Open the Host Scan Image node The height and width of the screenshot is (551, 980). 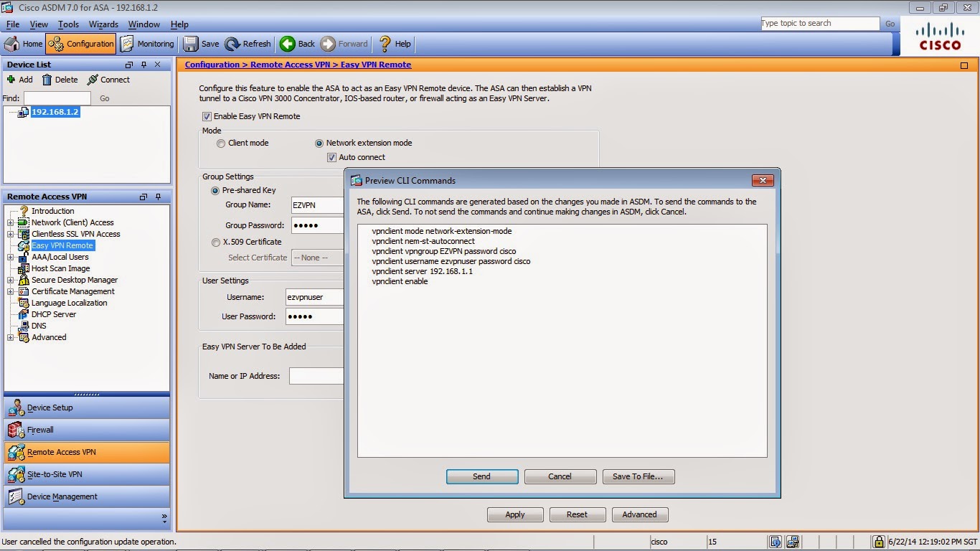(60, 268)
